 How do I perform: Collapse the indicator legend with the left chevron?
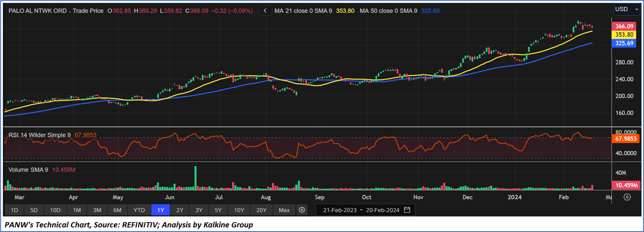coord(265,10)
